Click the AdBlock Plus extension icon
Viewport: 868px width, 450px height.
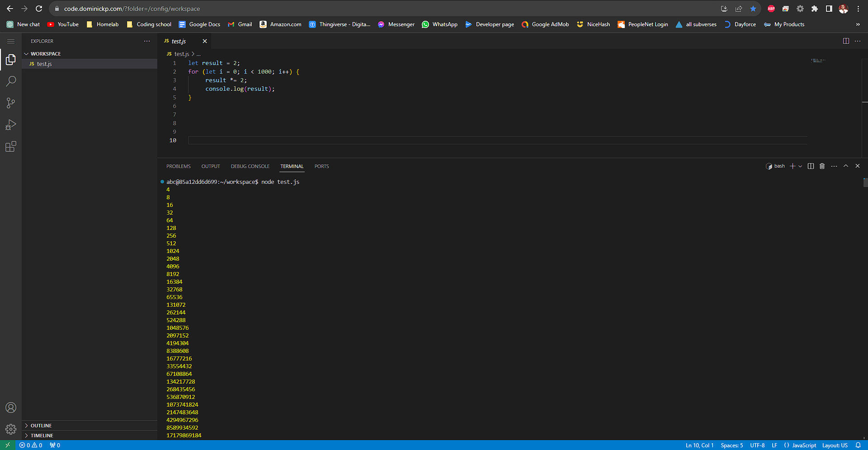click(771, 9)
